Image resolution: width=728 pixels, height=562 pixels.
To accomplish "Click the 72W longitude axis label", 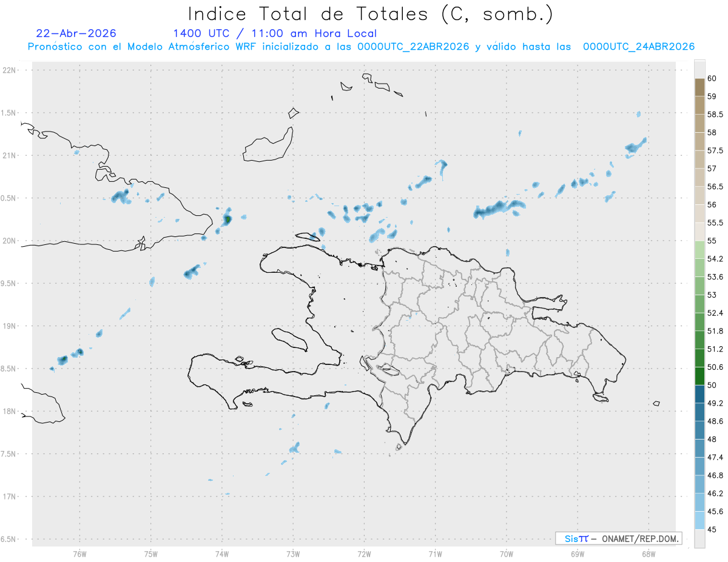I will [x=364, y=554].
